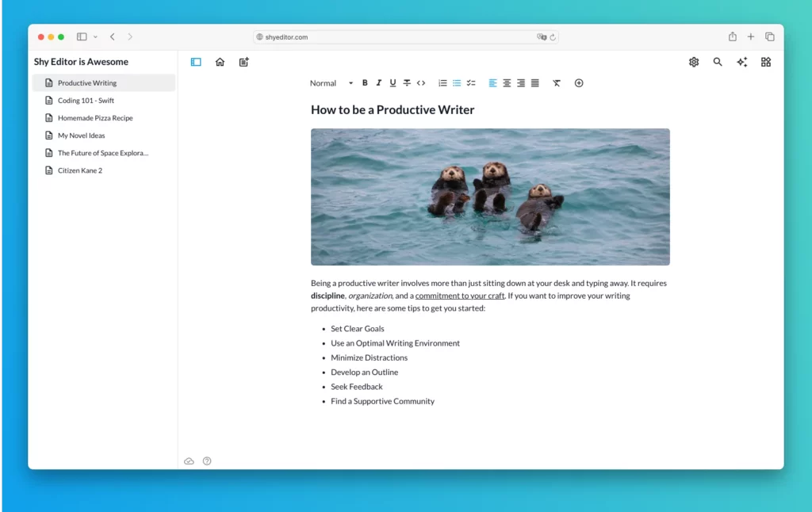Click the shyeditor.com address bar
The width and height of the screenshot is (812, 512).
coord(396,37)
